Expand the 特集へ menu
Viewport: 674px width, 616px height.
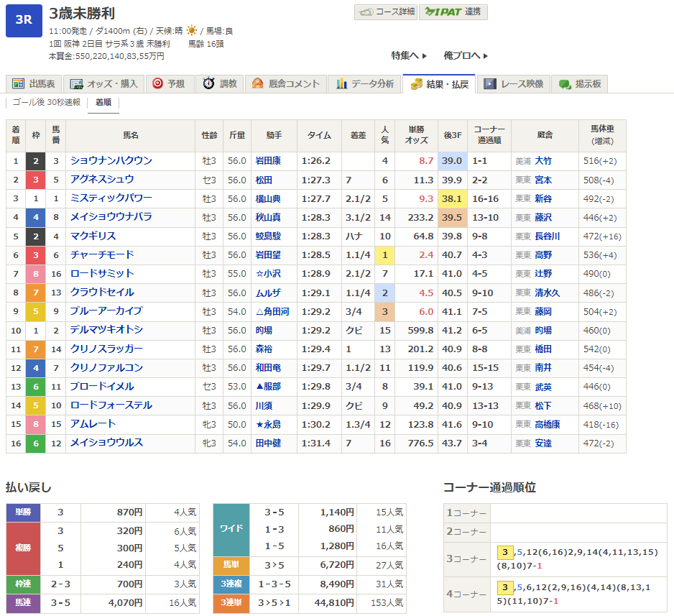(x=409, y=55)
